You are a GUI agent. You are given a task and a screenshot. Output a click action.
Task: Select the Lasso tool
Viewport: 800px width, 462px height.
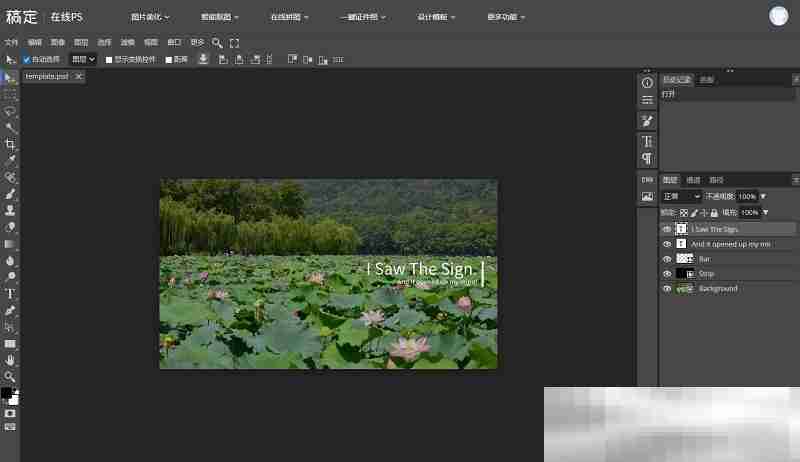[9, 112]
